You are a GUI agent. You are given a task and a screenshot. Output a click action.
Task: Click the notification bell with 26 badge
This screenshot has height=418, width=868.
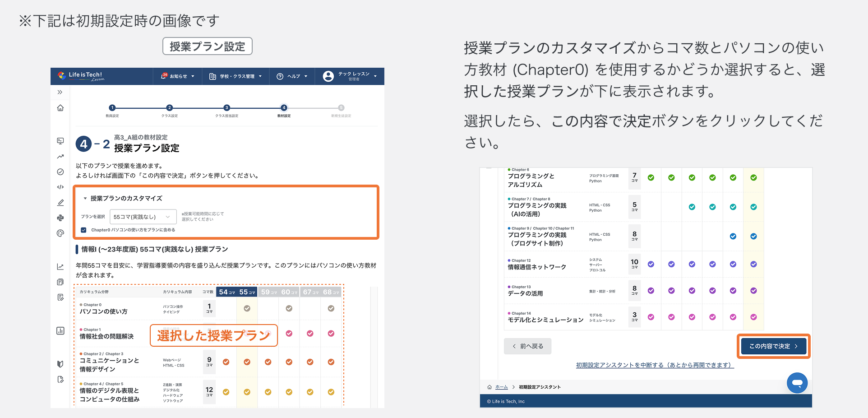pyautogui.click(x=164, y=76)
